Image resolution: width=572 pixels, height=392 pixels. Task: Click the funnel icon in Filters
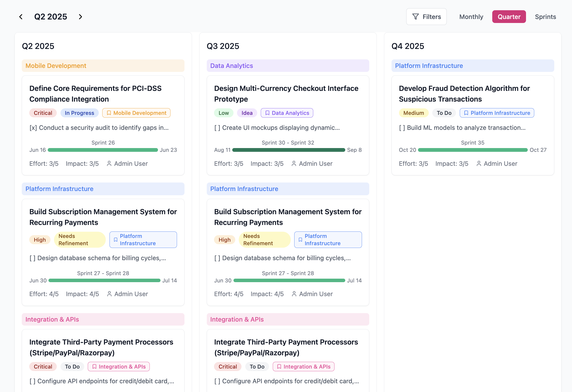tap(415, 17)
